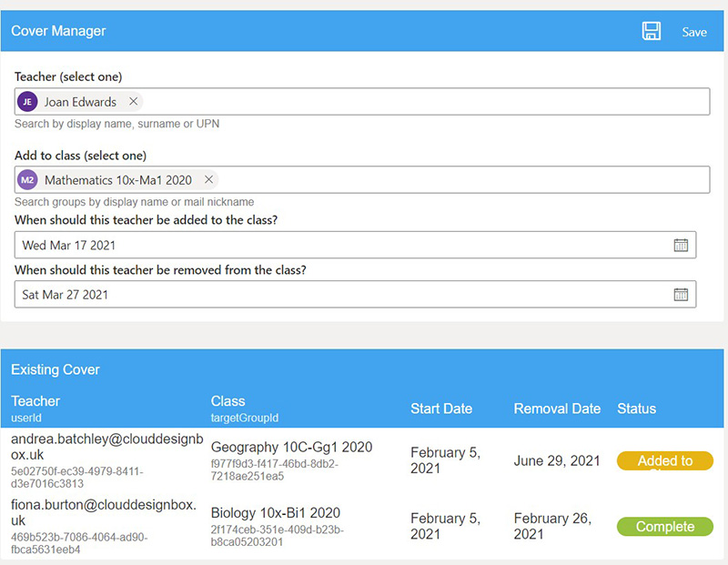728x565 pixels.
Task: Remove Joan Edwards from teacher field
Action: click(x=133, y=101)
